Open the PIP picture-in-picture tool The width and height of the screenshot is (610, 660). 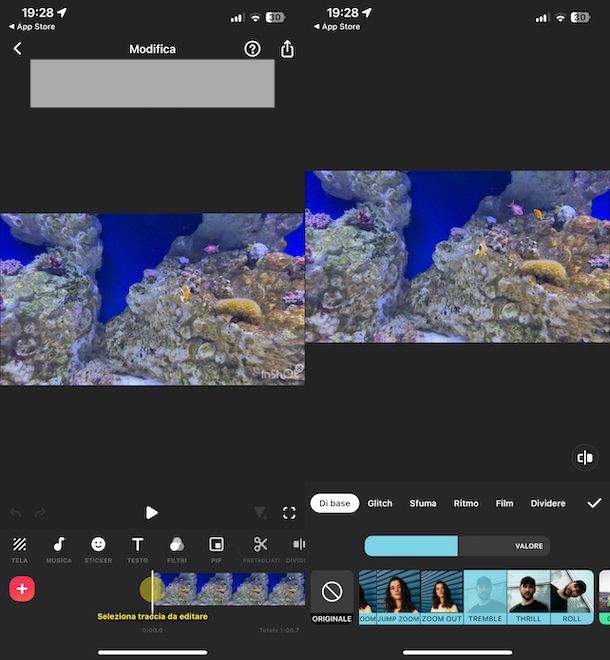coord(216,550)
